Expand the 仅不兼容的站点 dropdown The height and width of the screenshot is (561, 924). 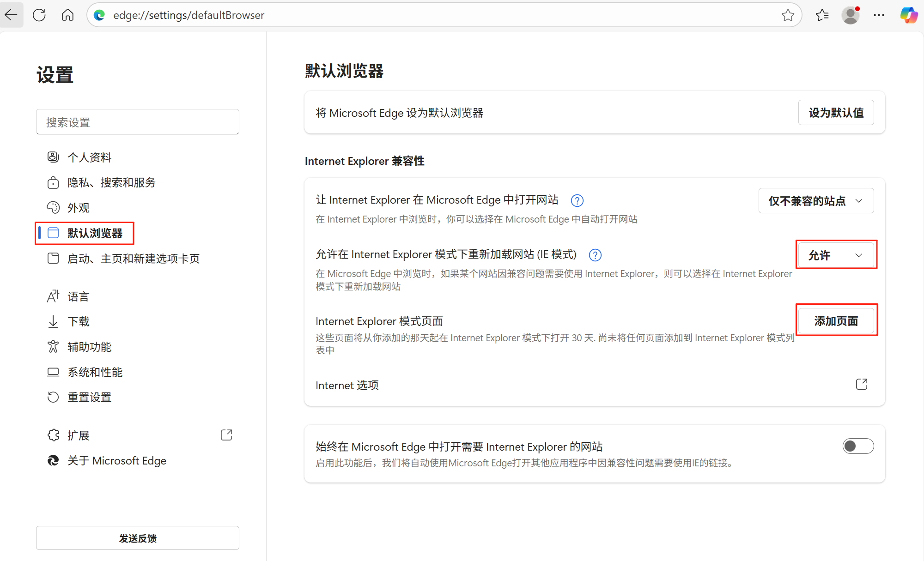click(x=816, y=201)
